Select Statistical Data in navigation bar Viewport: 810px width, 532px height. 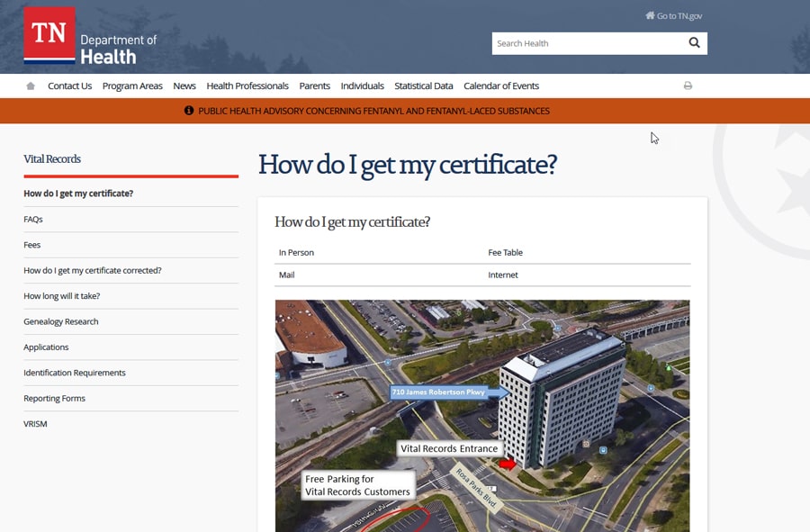[x=423, y=86]
